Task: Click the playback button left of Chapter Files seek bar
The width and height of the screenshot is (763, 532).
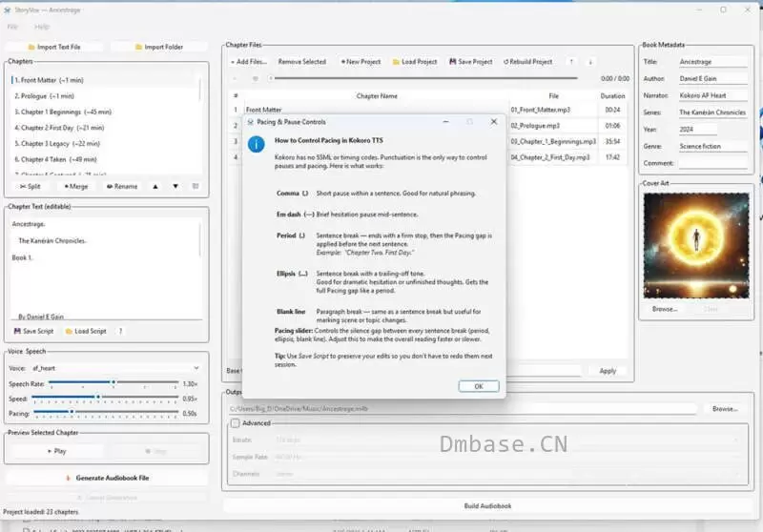Action: coord(235,78)
